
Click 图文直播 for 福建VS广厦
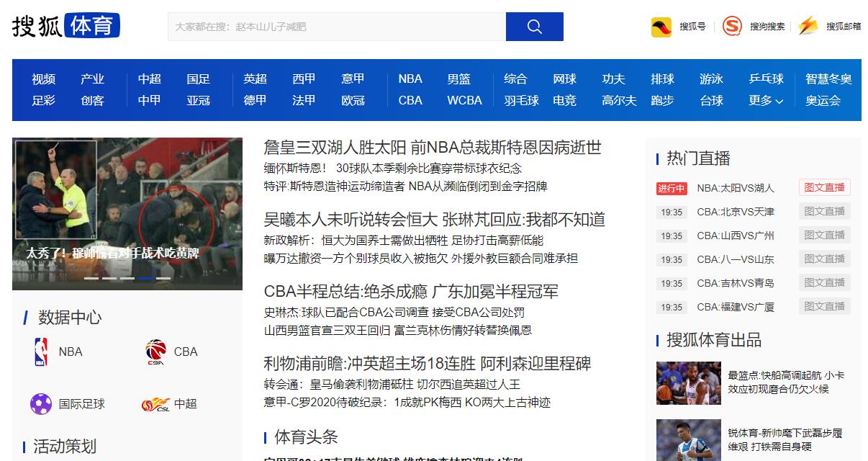tap(824, 306)
